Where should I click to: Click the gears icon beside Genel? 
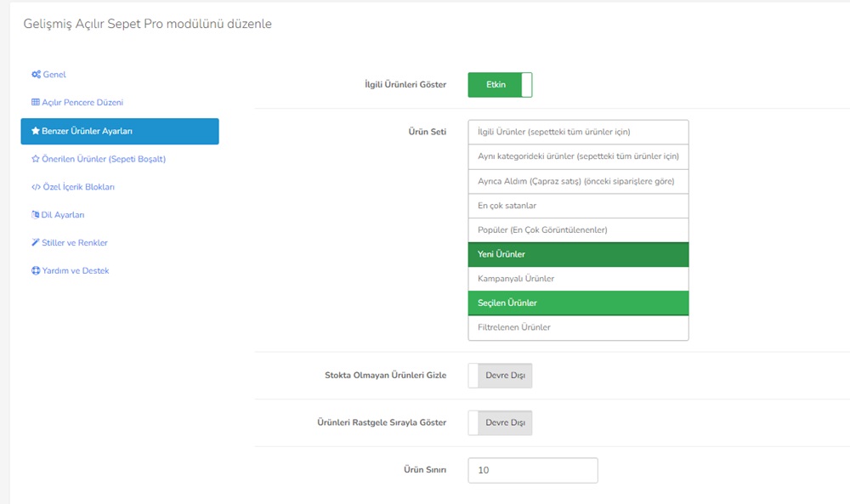36,74
